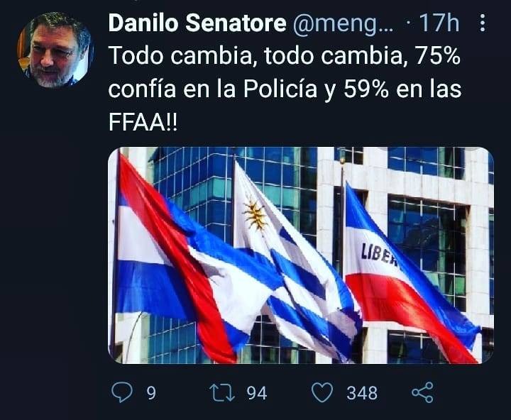Visit the Danilo Senatore profile name link
Screen dimensions: 511x420
[197, 23]
